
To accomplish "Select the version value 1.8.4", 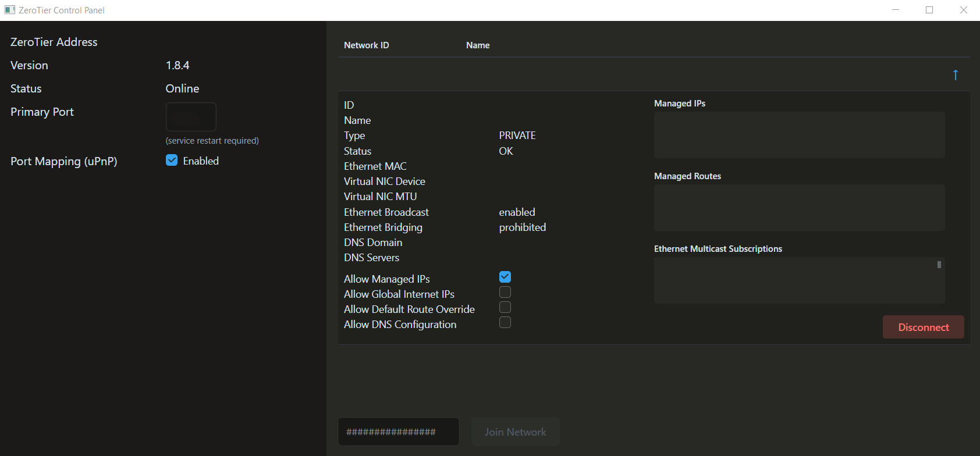I will tap(177, 65).
